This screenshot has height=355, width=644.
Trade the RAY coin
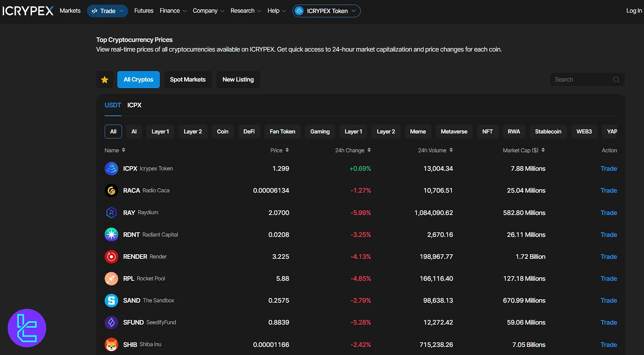[x=609, y=213]
